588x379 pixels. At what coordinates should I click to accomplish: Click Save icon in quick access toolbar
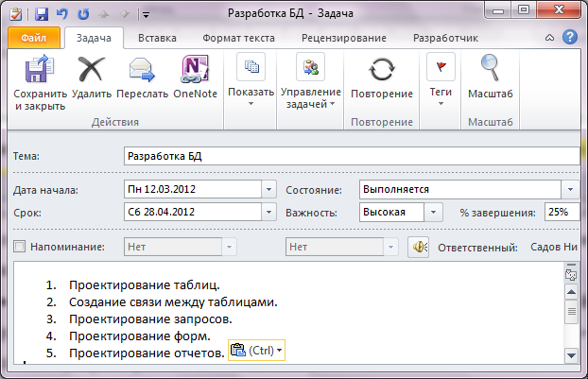click(x=42, y=14)
